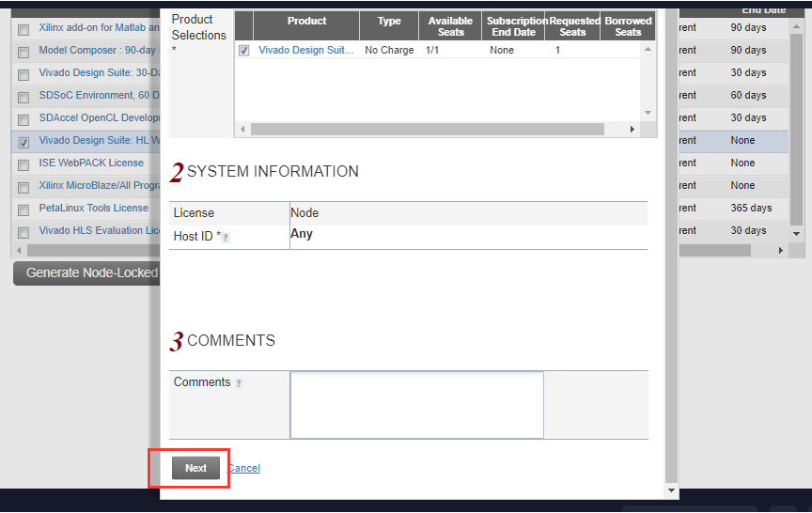Image resolution: width=812 pixels, height=513 pixels.
Task: Click the help icon beside Host ID
Action: pyautogui.click(x=226, y=238)
